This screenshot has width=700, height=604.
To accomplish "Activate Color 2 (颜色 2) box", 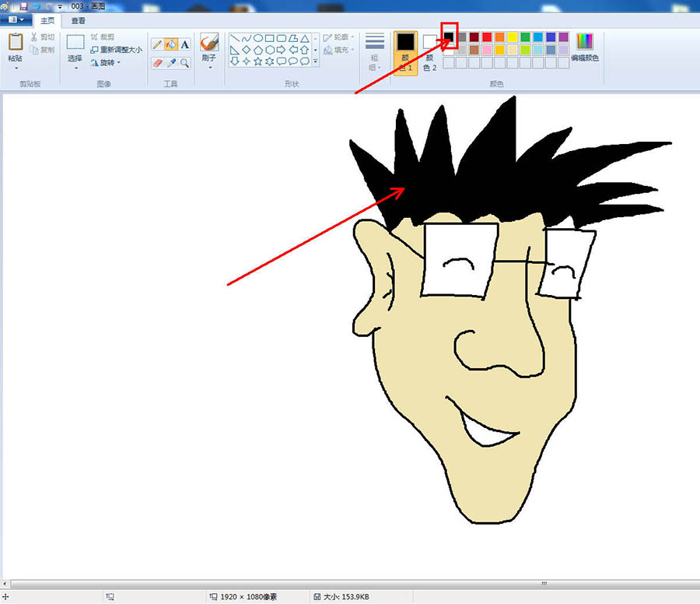I will click(x=429, y=53).
